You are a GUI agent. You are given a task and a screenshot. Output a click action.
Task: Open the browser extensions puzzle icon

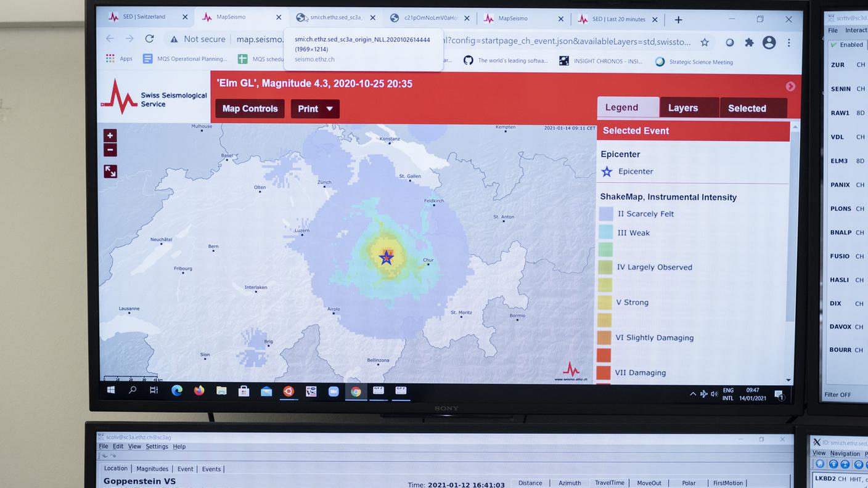749,43
